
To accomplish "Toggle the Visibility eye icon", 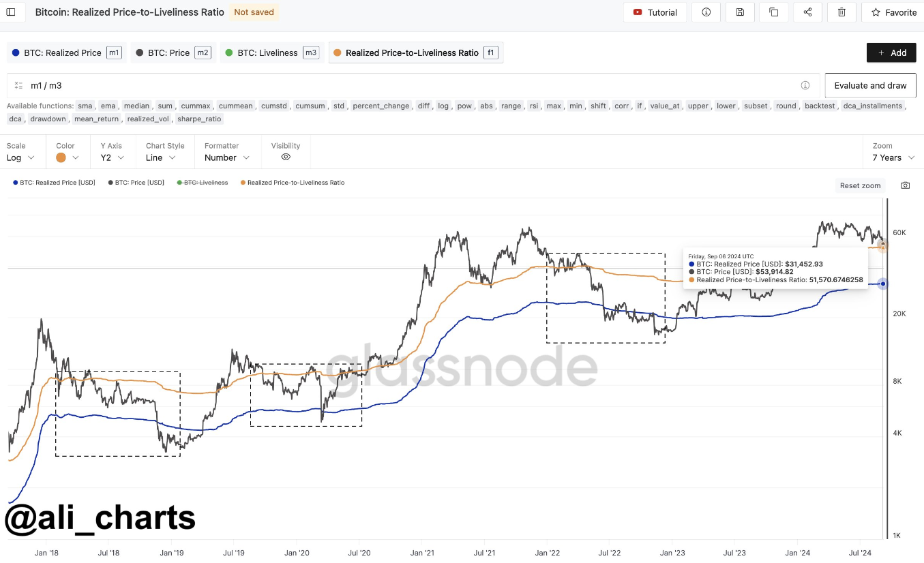I will [x=286, y=157].
